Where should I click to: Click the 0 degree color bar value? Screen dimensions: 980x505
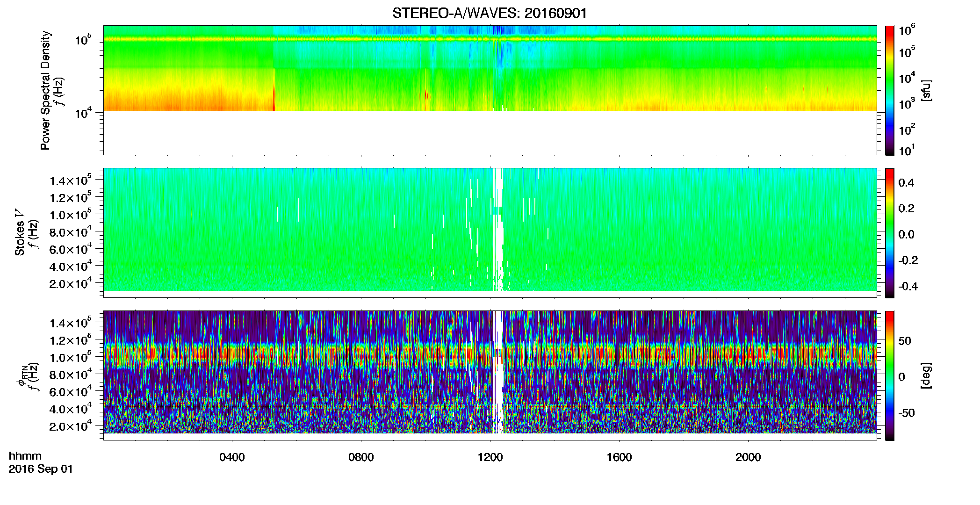click(901, 377)
